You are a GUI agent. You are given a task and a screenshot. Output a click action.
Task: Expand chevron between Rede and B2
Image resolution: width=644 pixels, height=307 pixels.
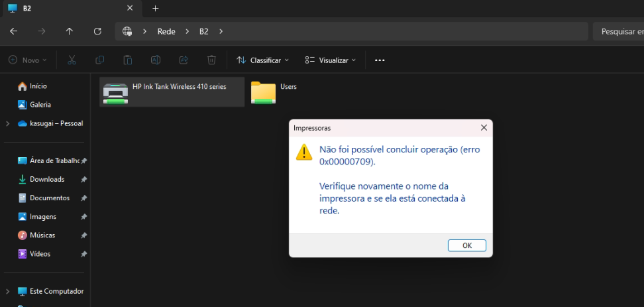[188, 31]
